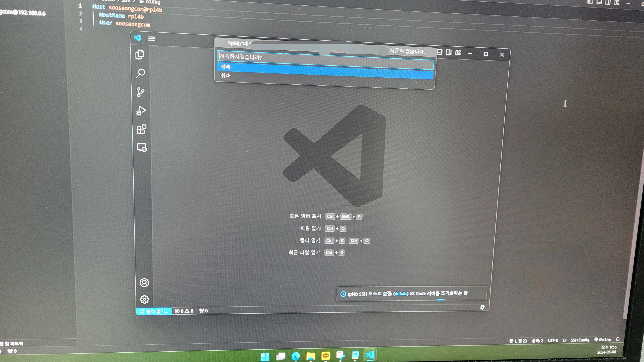Toggle secondary side bar in back window

point(608,2)
